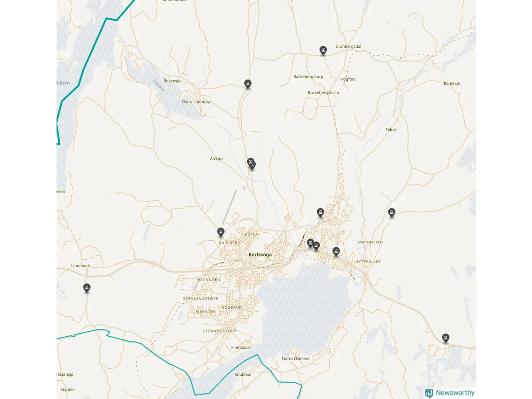Select the marker south of Linnebäck
This screenshot has width=532, height=399.
coord(86,288)
